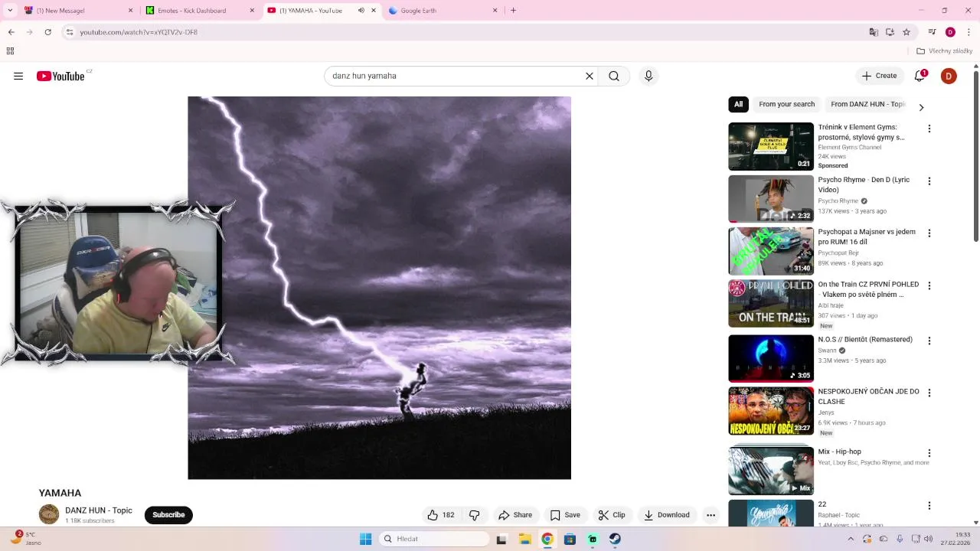Open Microsoft Store from taskbar
Screen dimensions: 980x551
coord(570,539)
